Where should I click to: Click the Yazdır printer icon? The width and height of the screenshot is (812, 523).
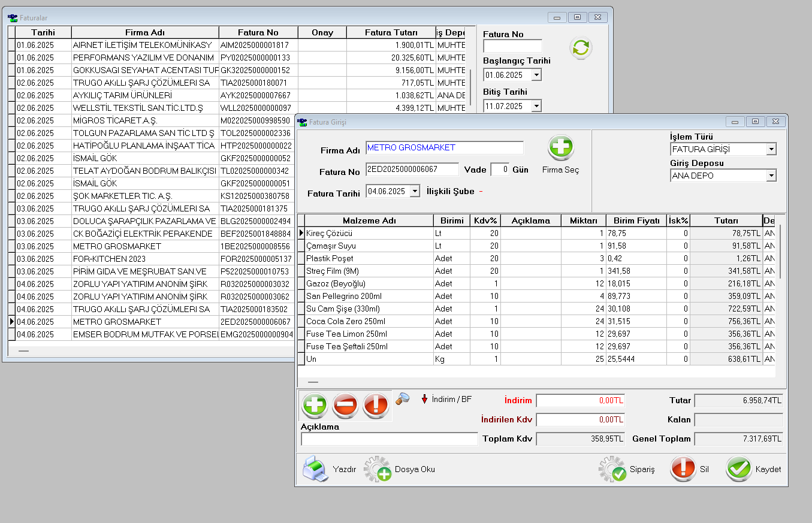point(315,469)
